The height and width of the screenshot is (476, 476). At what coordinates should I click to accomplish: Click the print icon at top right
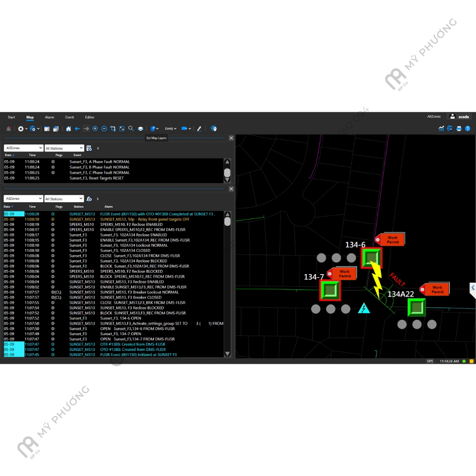(459, 129)
